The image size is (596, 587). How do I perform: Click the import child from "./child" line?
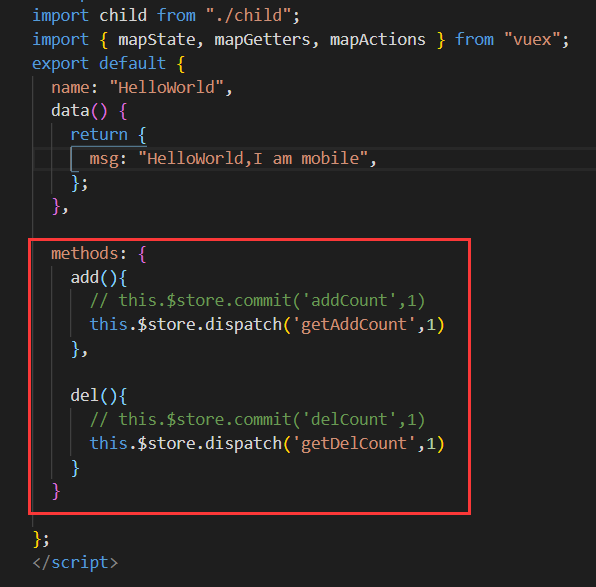click(x=166, y=16)
